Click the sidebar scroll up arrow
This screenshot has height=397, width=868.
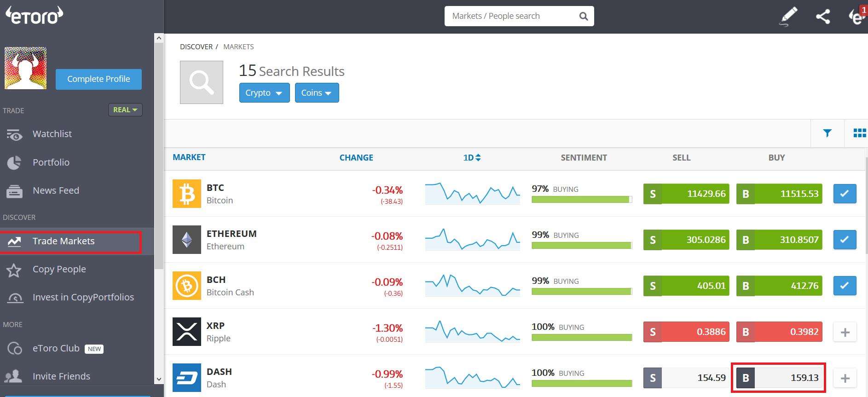159,38
